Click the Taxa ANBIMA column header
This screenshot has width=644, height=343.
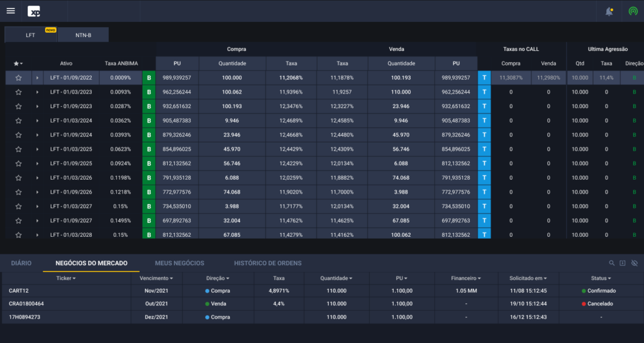[x=119, y=63]
